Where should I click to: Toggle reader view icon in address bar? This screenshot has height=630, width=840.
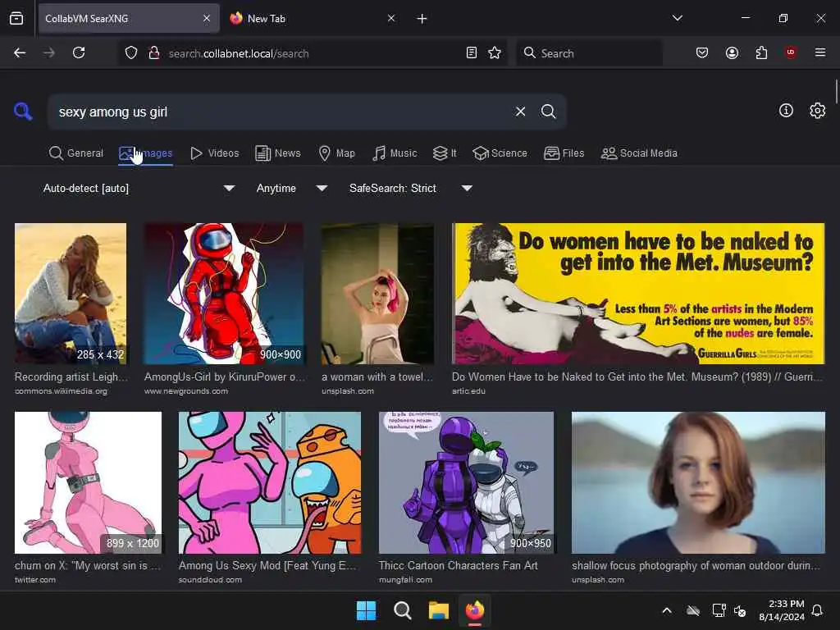(472, 52)
